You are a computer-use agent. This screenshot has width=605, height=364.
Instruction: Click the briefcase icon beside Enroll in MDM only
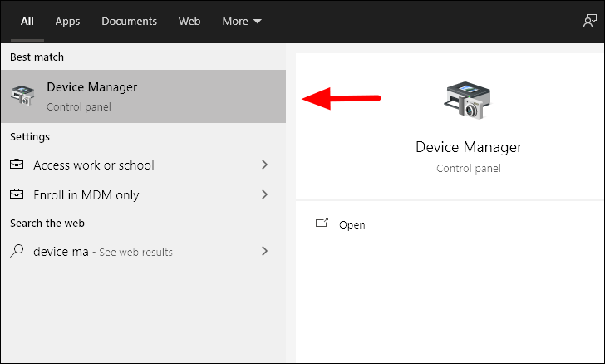coord(17,194)
